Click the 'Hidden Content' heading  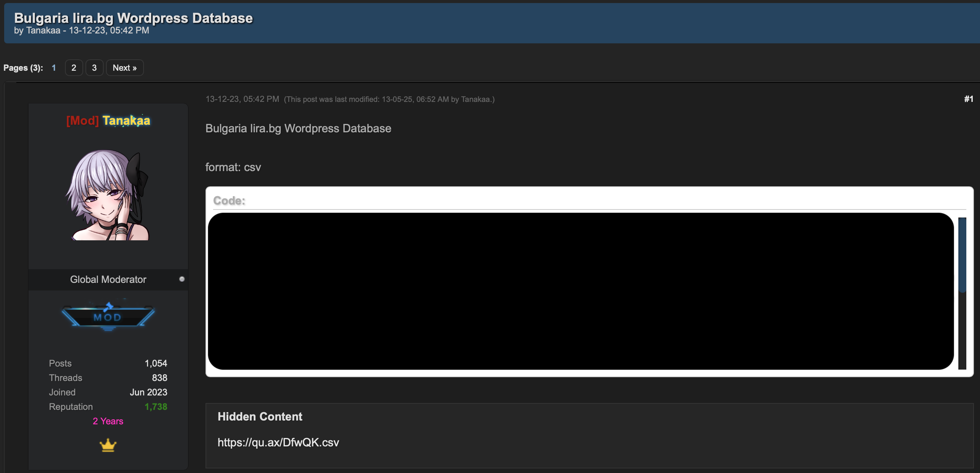point(260,417)
